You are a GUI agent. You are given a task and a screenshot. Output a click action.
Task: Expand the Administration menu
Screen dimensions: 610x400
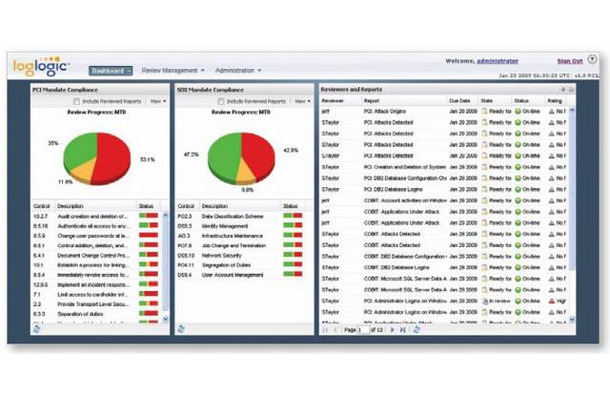pos(238,70)
